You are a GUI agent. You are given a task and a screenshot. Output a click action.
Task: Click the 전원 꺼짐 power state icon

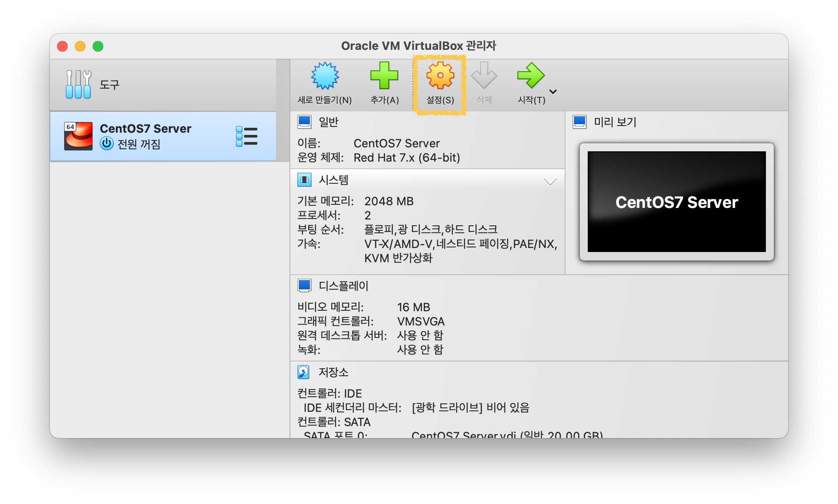coord(106,144)
